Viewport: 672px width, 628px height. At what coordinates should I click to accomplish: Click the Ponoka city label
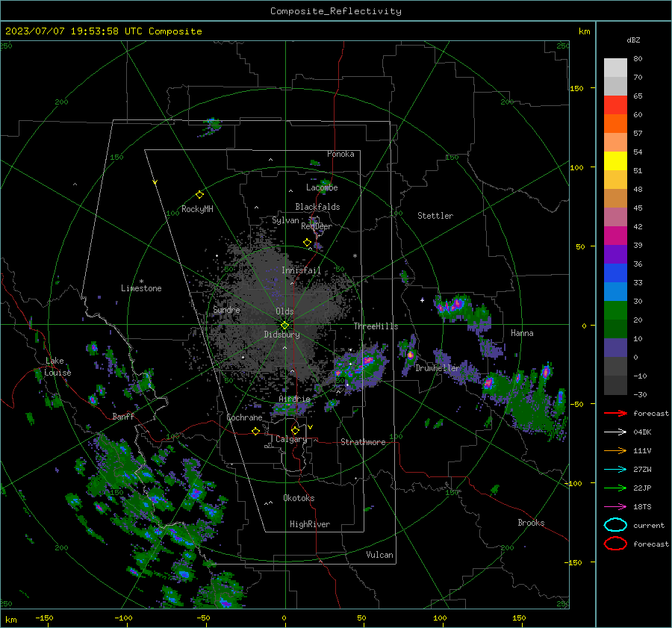point(340,154)
